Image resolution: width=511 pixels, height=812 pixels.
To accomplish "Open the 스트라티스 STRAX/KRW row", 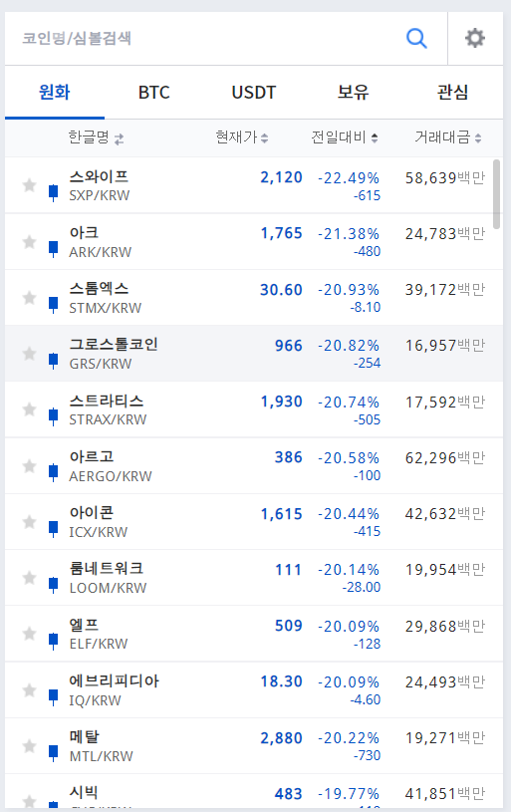I will coord(254,409).
